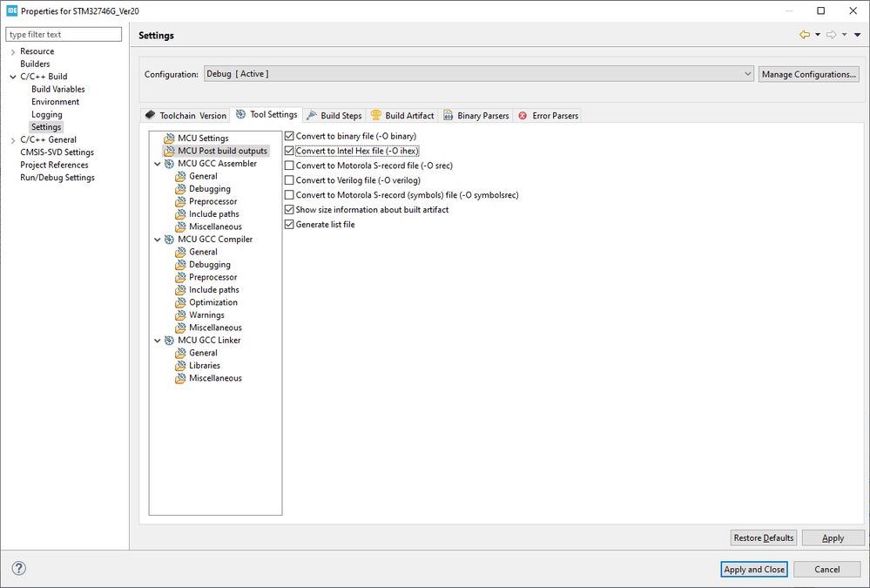Enable Convert to Verilog file
The width and height of the screenshot is (870, 588).
[289, 180]
